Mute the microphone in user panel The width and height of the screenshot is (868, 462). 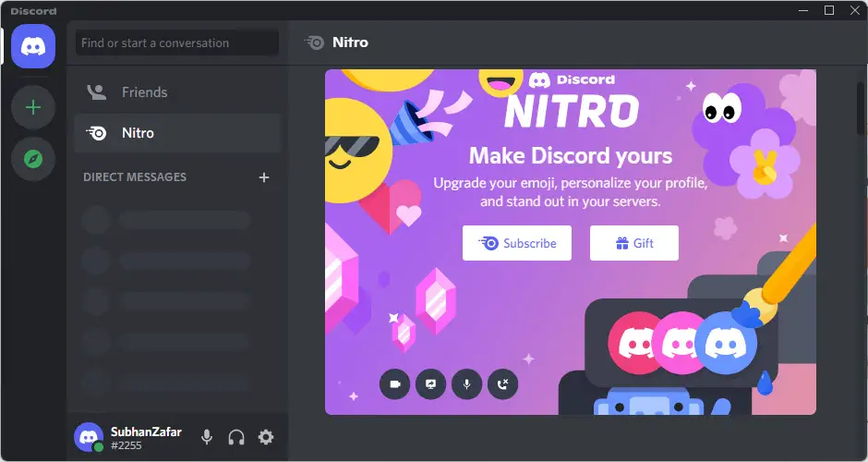pyautogui.click(x=207, y=437)
